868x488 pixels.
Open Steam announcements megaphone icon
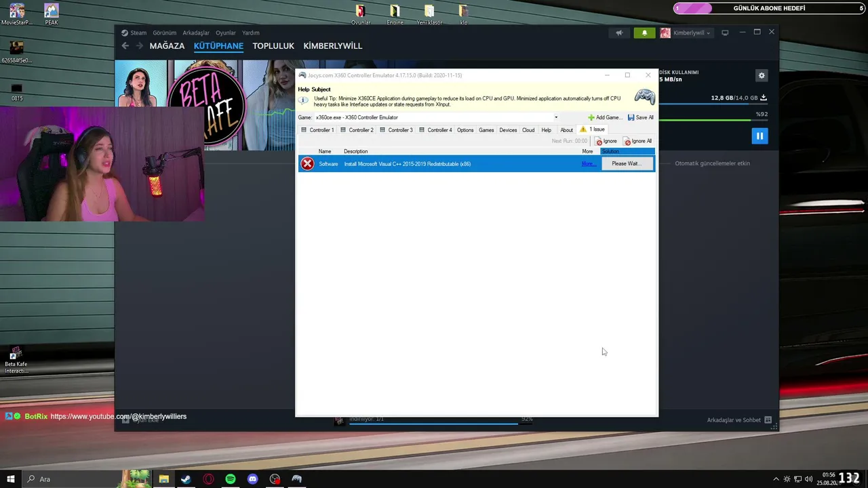coord(619,33)
